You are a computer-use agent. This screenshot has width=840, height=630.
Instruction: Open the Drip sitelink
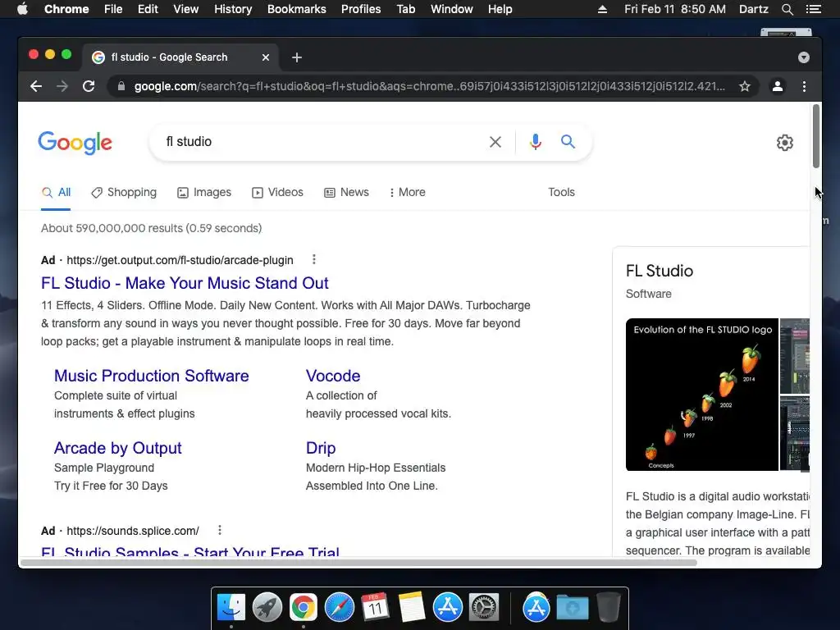[x=321, y=448]
